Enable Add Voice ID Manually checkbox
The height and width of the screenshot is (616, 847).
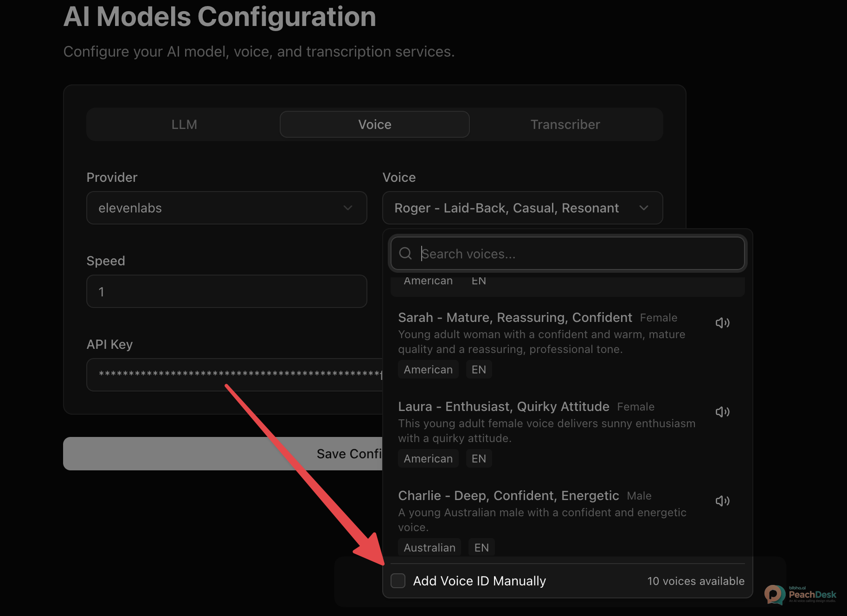pyautogui.click(x=398, y=581)
